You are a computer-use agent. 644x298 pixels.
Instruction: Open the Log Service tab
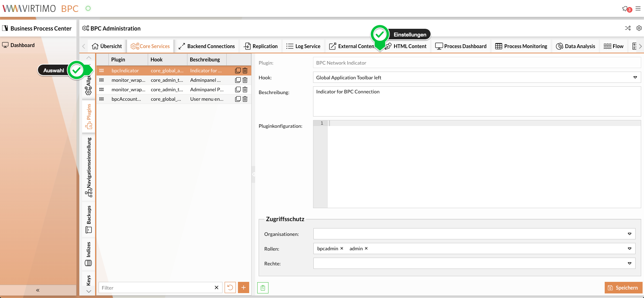point(303,46)
